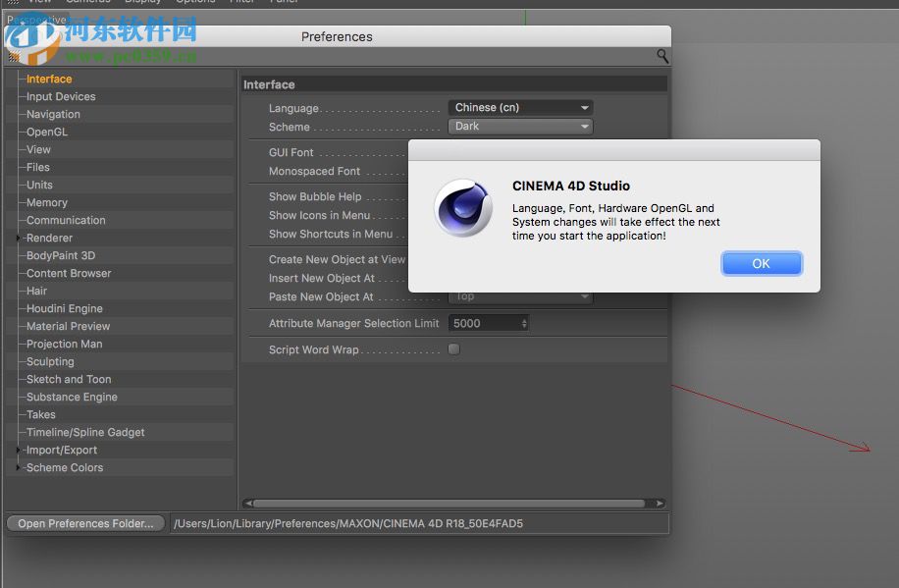Select Renderer category label

coord(49,238)
